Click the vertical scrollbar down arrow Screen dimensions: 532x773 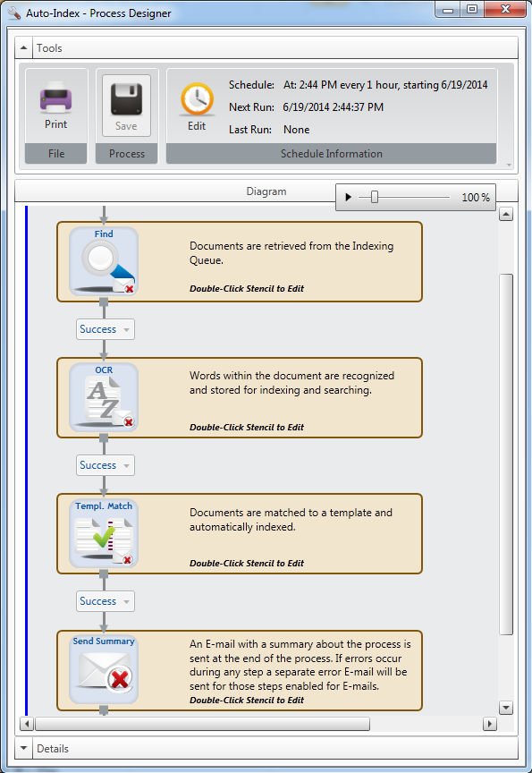point(506,708)
